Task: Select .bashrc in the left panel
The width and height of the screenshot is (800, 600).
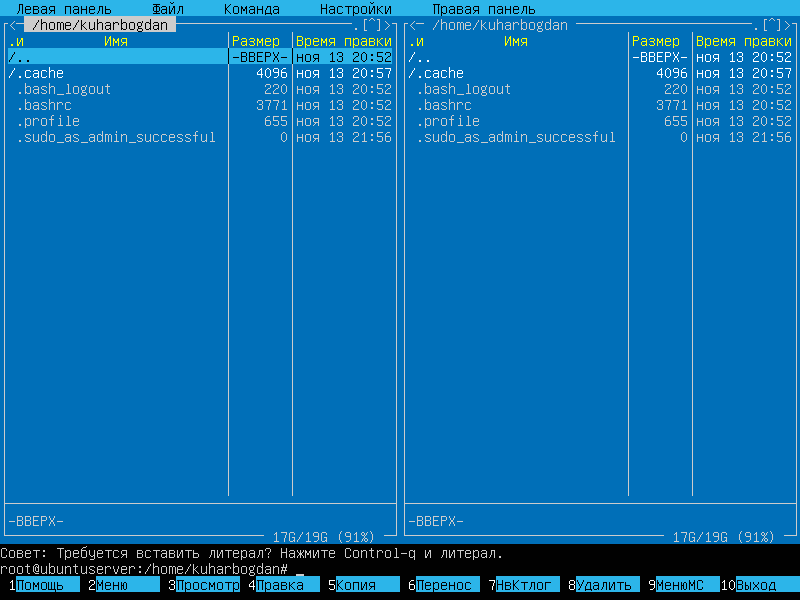Action: (x=44, y=105)
